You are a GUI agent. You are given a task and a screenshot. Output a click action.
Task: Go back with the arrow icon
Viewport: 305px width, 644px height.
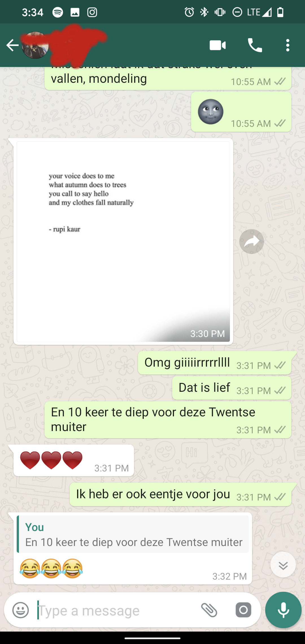click(12, 45)
